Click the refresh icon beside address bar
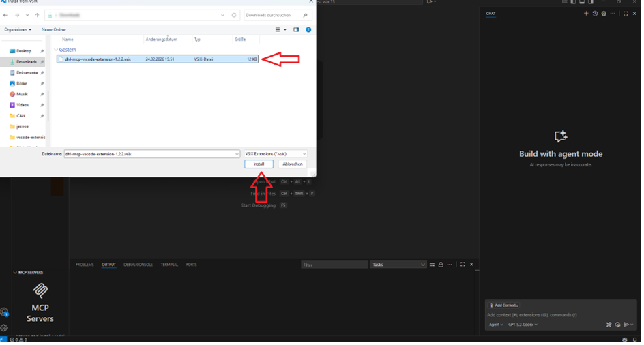The width and height of the screenshot is (644, 345). pos(234,15)
